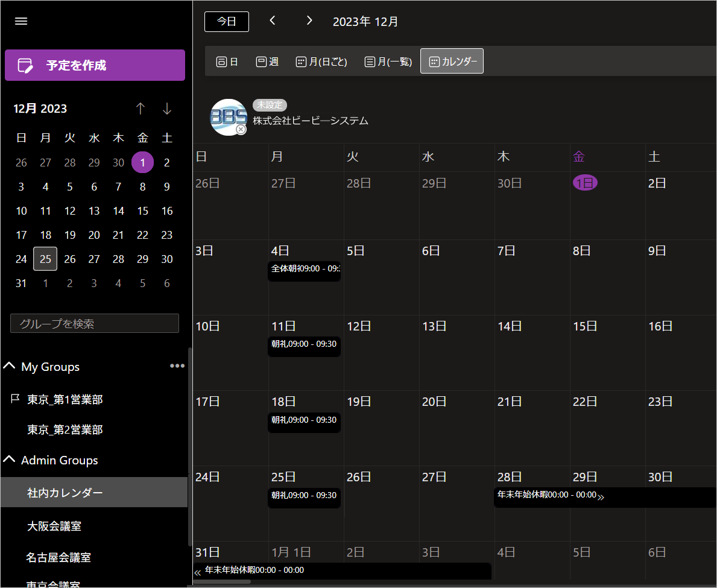Select the 社内カレンダー group
The width and height of the screenshot is (717, 588).
94,493
